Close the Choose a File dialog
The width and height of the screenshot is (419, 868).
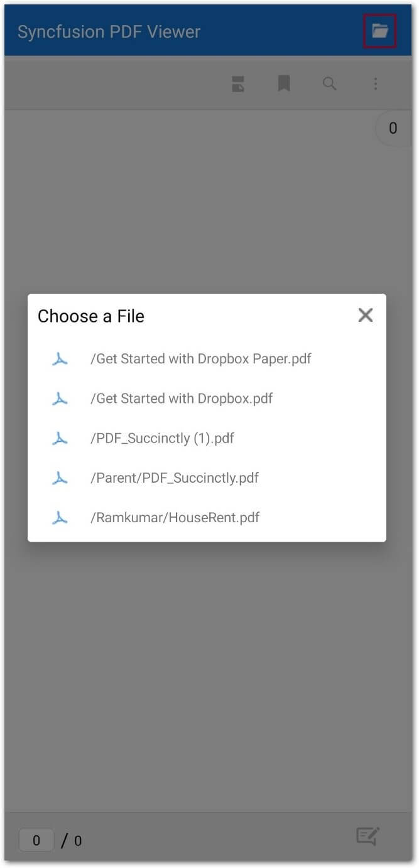pos(365,315)
